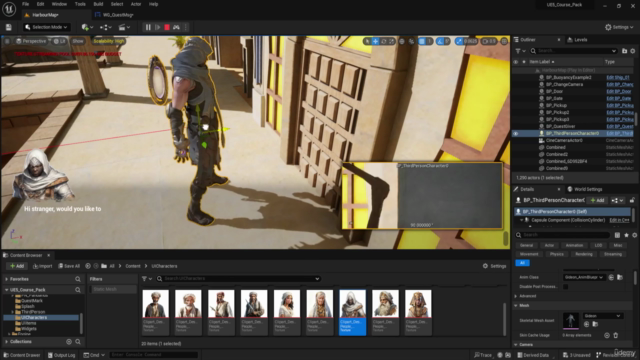Image resolution: width=640 pixels, height=360 pixels.
Task: Select the translate (move) gizmo tool in viewport
Action: click(x=376, y=41)
